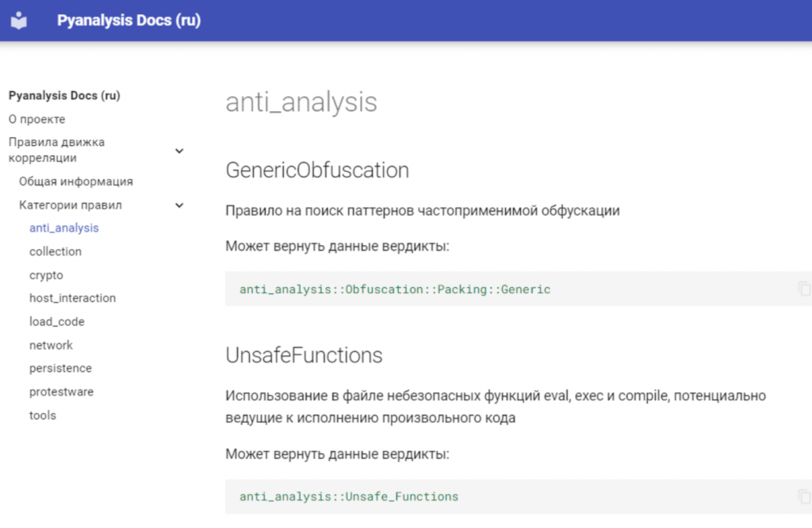Image resolution: width=812 pixels, height=528 pixels.
Task: Open the Общая информация page
Action: point(76,182)
